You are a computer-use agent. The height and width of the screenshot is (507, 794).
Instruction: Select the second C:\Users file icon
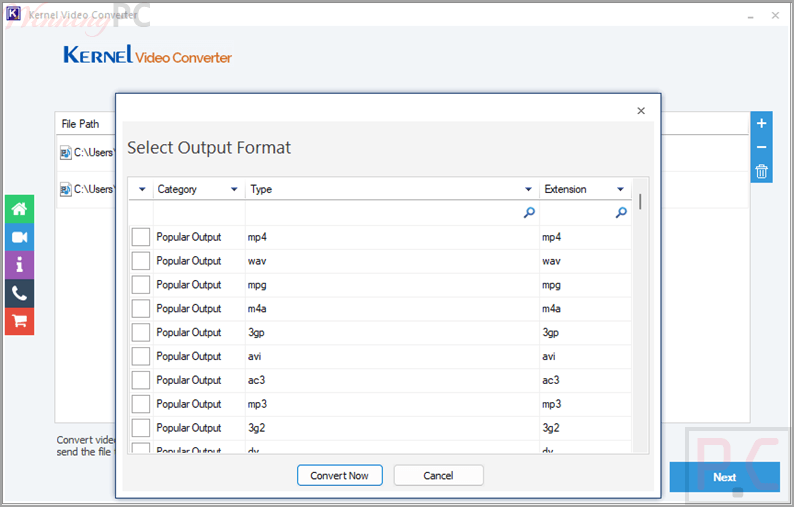click(65, 189)
